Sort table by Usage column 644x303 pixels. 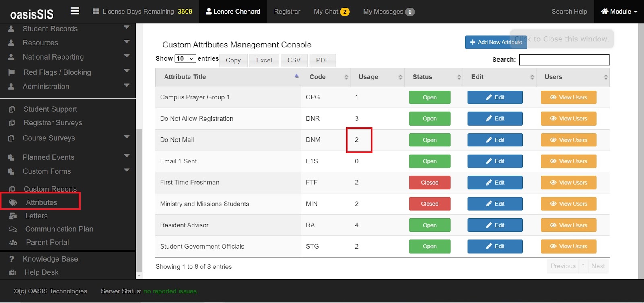[377, 77]
